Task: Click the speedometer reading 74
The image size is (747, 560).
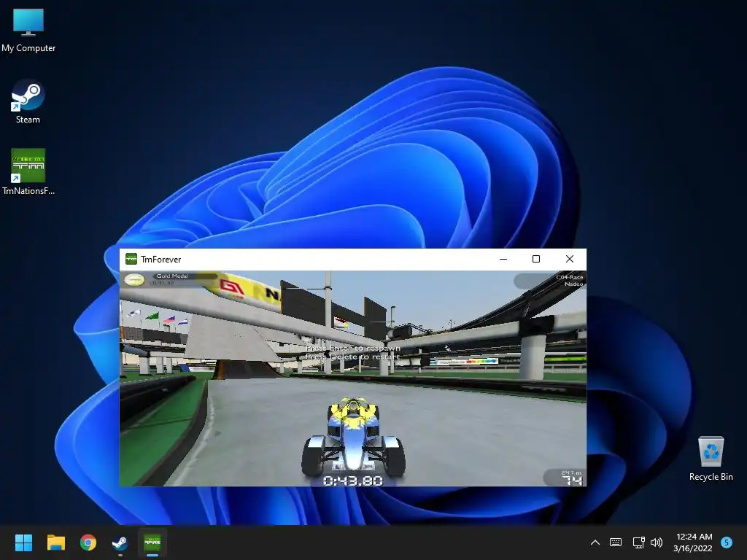Action: (x=572, y=481)
